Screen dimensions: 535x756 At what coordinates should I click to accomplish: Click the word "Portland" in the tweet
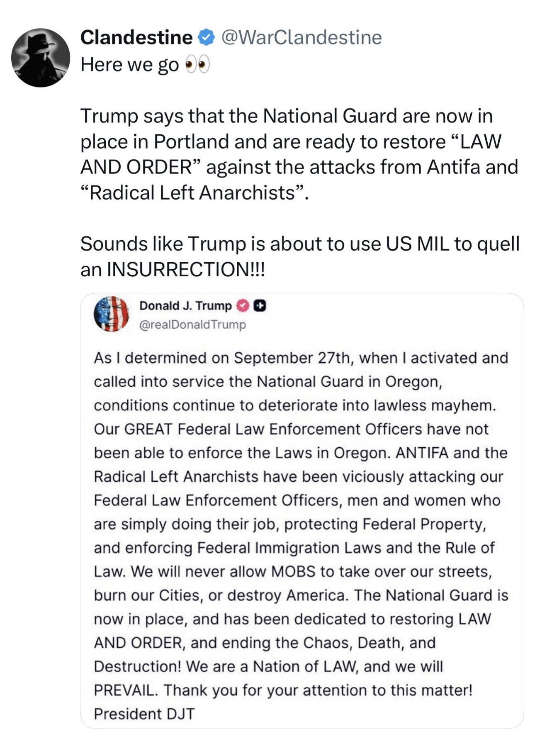point(192,141)
